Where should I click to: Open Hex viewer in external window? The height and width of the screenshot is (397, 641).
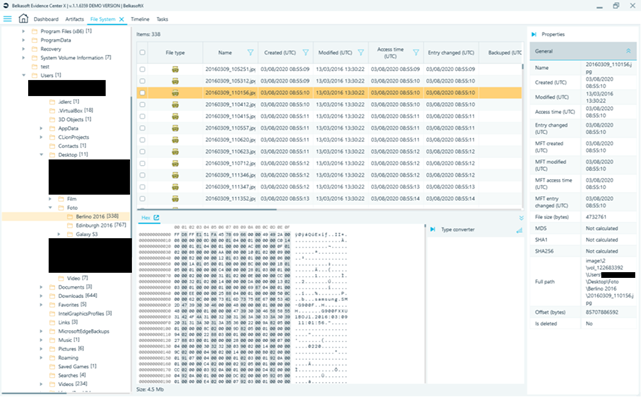coord(156,218)
